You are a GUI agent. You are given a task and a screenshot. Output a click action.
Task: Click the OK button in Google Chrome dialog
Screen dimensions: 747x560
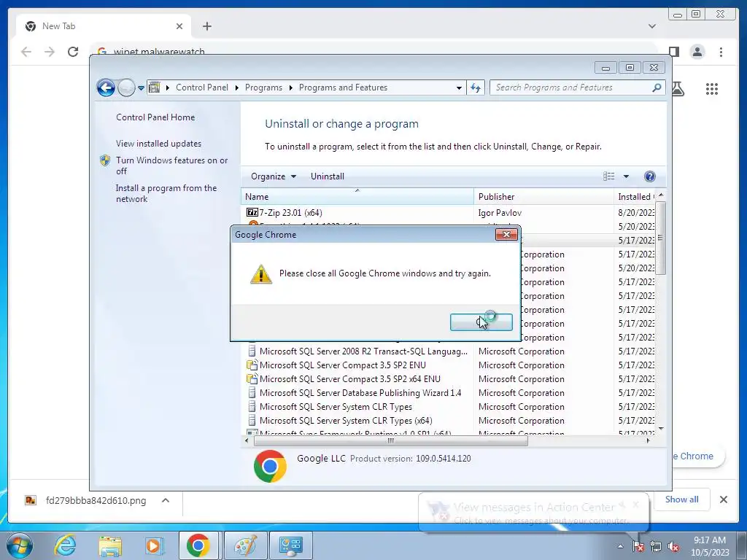click(x=481, y=322)
